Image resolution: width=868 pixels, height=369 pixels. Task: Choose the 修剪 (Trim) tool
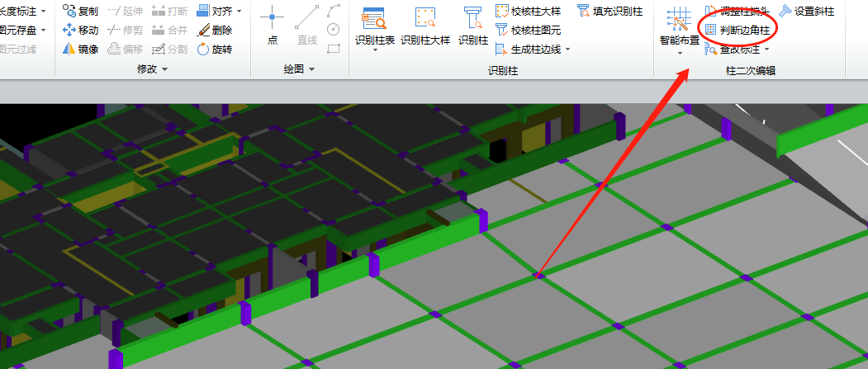pyautogui.click(x=125, y=30)
